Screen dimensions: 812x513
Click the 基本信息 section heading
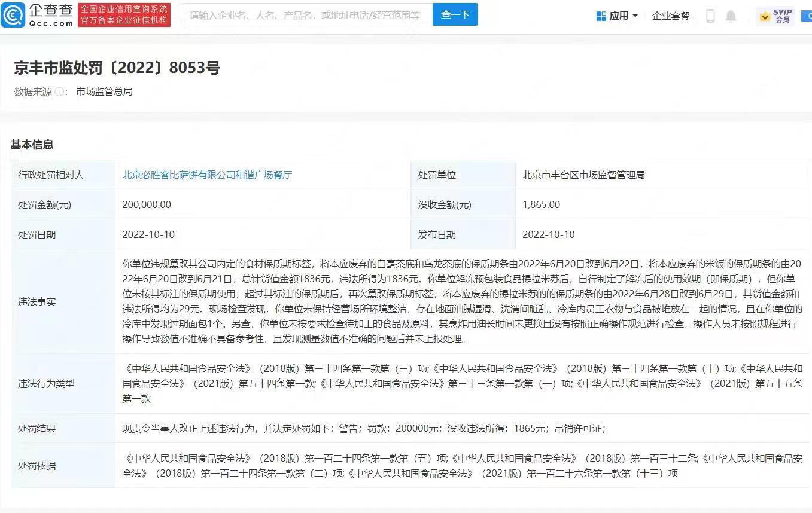(32, 144)
